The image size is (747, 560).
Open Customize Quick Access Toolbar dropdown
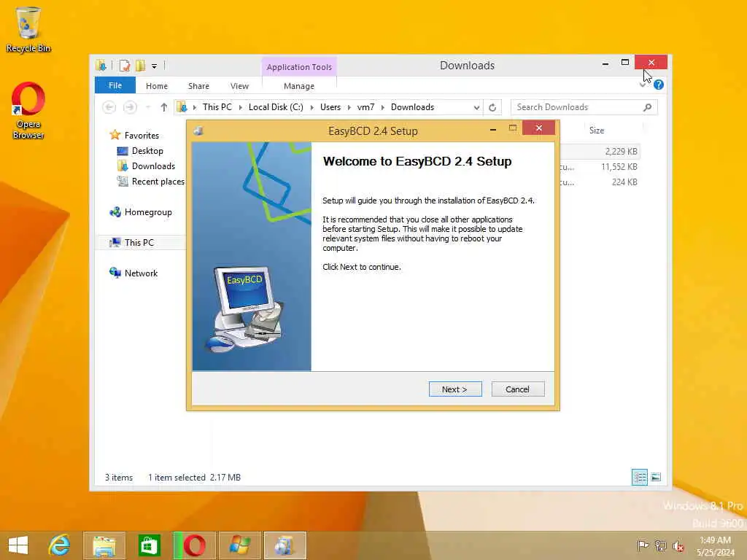point(155,66)
